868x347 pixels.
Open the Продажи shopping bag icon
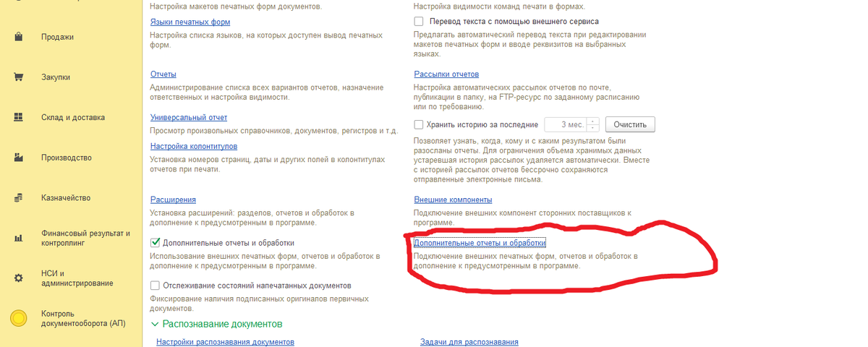click(x=20, y=37)
